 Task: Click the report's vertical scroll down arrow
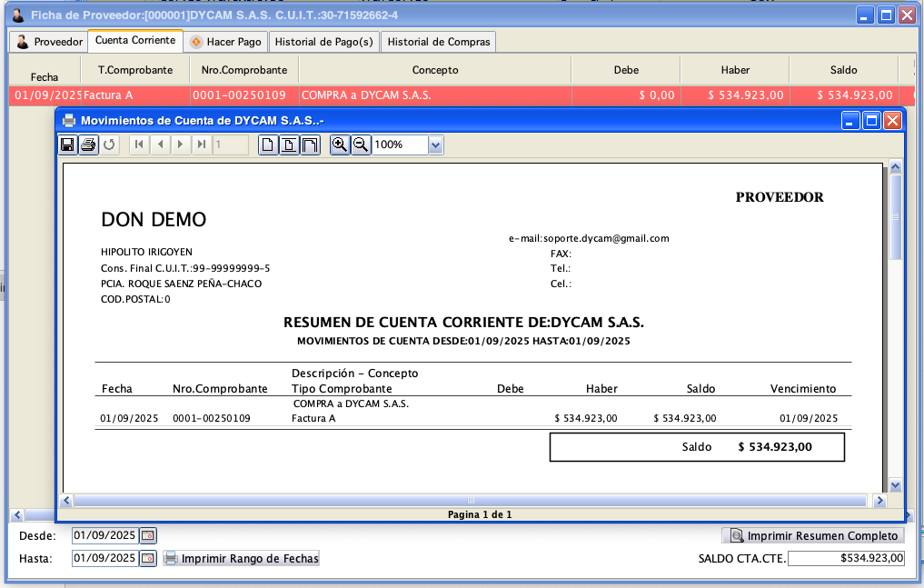click(x=895, y=485)
